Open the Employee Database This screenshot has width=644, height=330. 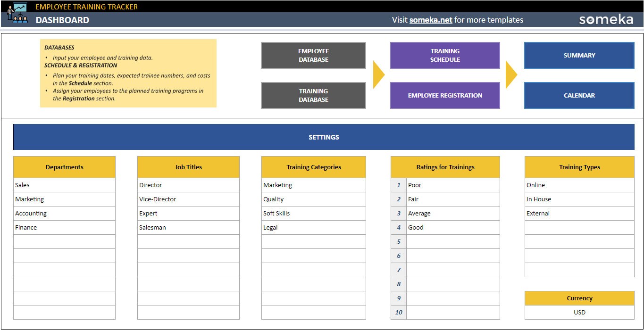[313, 55]
